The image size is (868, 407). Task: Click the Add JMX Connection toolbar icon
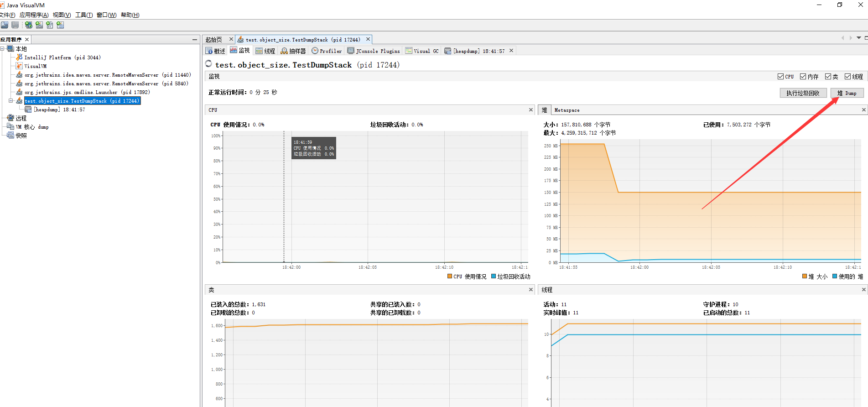(x=39, y=25)
